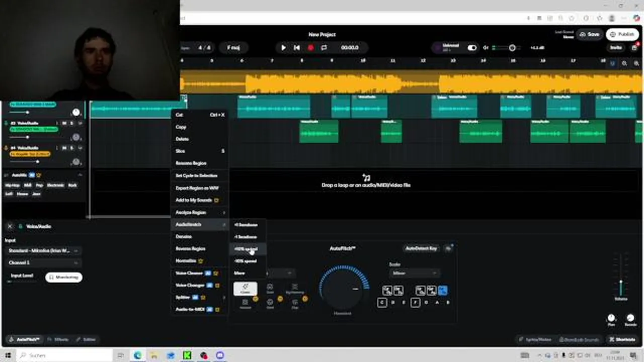Select the Classic AutoPitch effect
This screenshot has height=362, width=644.
click(x=245, y=288)
